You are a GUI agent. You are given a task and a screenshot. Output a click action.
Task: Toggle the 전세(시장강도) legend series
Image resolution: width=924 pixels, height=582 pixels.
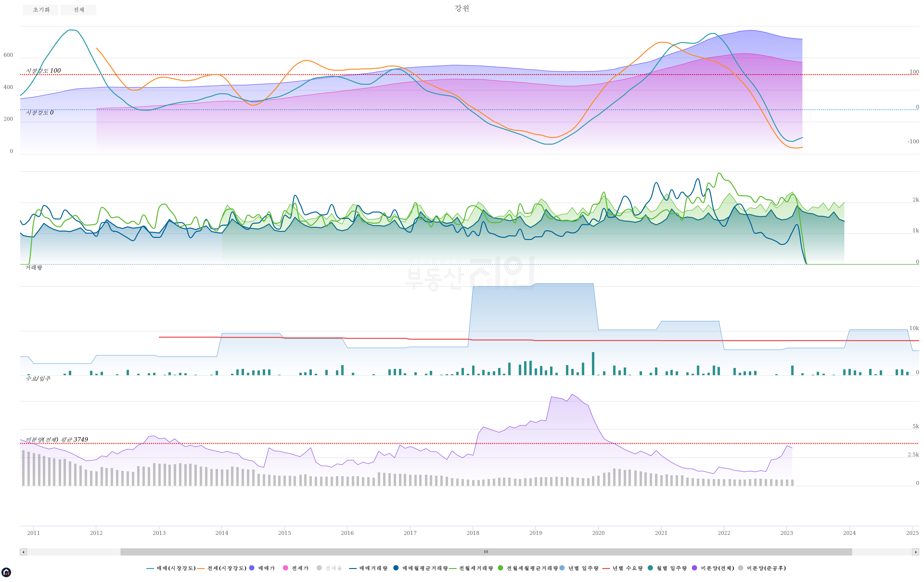[226, 568]
